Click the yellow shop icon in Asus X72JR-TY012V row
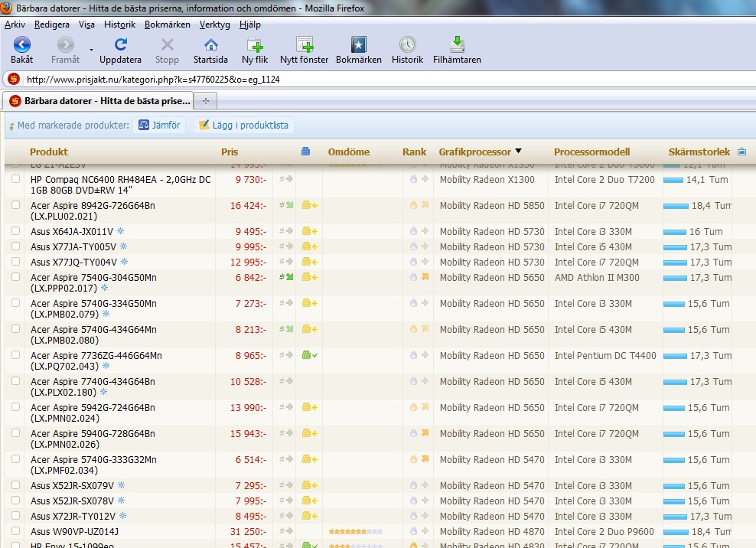 (x=310, y=516)
